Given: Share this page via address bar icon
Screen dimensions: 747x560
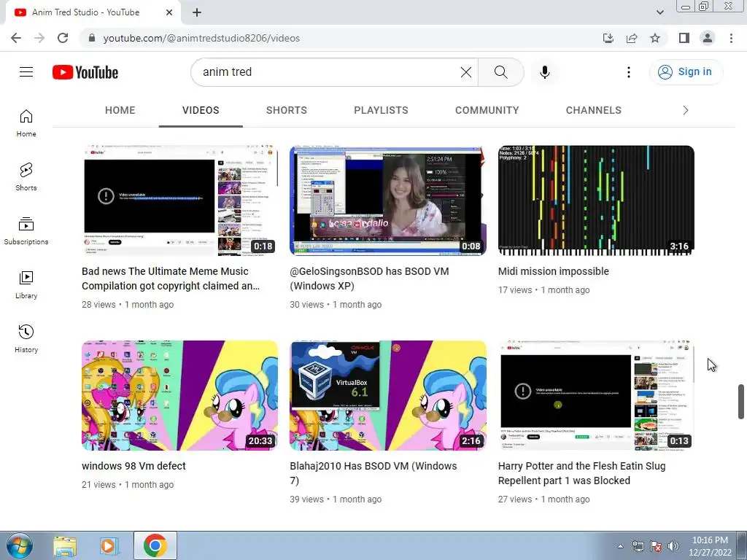Looking at the screenshot, I should [632, 38].
